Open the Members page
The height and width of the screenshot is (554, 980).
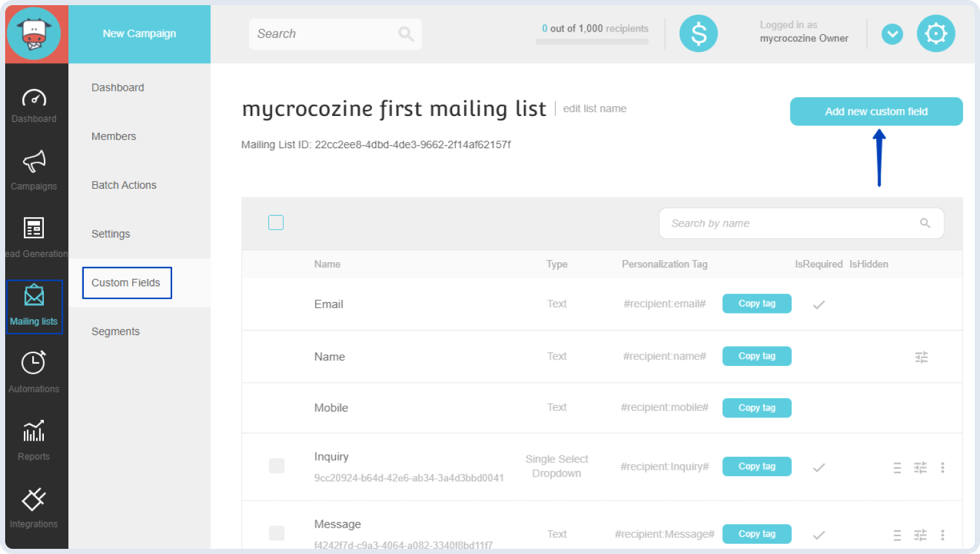pos(113,136)
